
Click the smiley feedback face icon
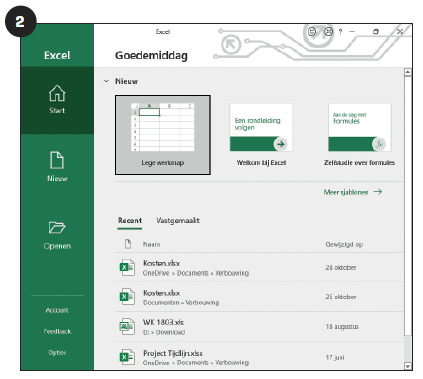(x=312, y=31)
